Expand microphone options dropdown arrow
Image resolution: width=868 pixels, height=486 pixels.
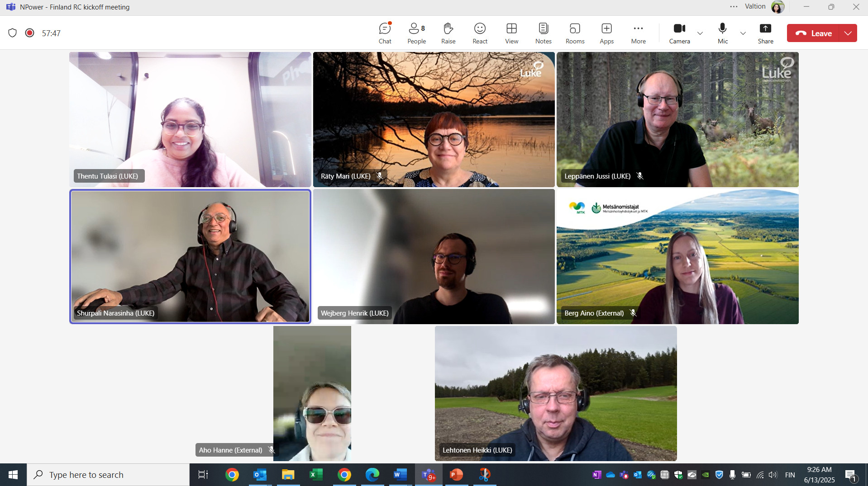[x=743, y=33]
